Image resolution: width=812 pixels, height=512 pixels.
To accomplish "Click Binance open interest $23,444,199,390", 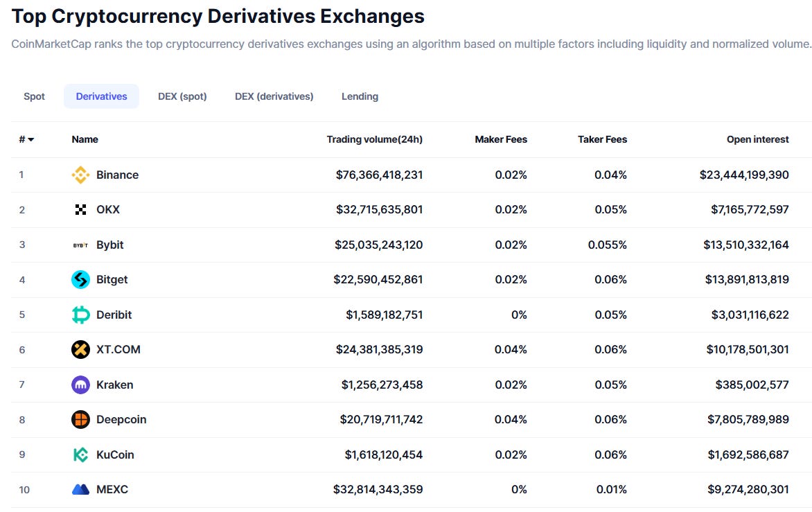I will point(744,175).
